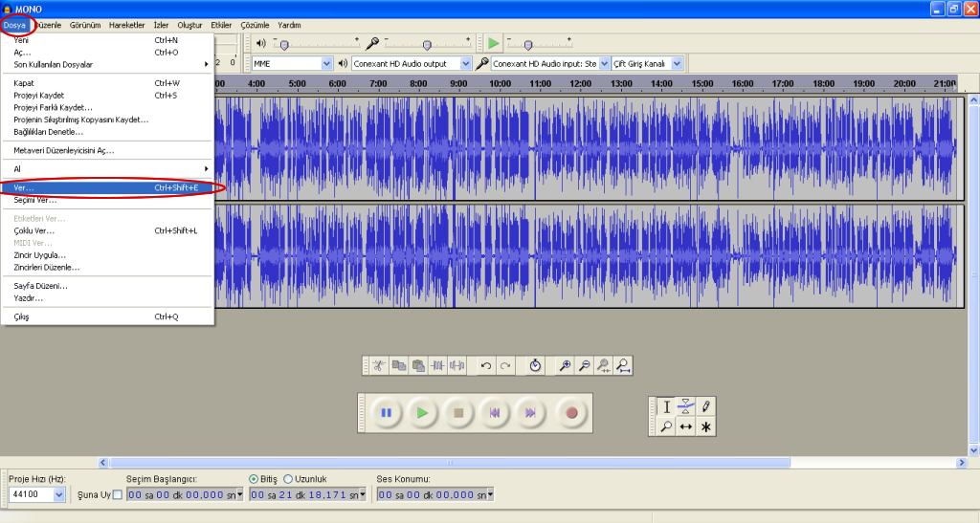The width and height of the screenshot is (980, 523).
Task: Click the recording volume microphone icon
Action: pyautogui.click(x=372, y=43)
